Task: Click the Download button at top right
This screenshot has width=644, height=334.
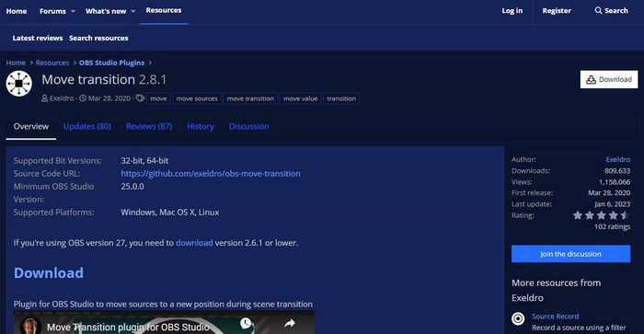Action: tap(609, 80)
